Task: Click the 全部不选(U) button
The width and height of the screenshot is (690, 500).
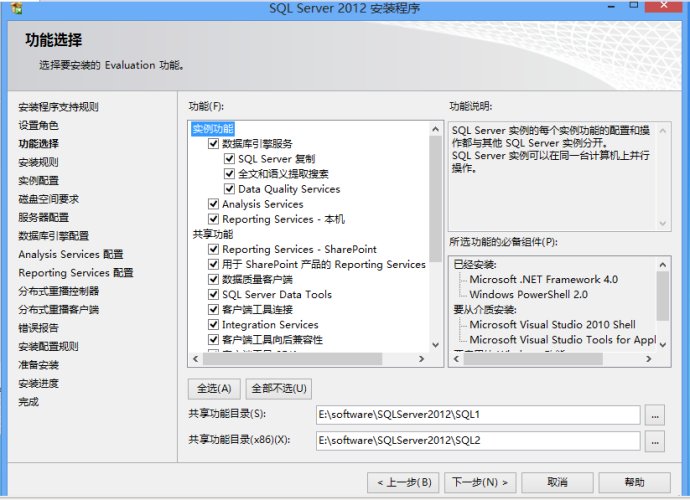Action: [x=279, y=388]
